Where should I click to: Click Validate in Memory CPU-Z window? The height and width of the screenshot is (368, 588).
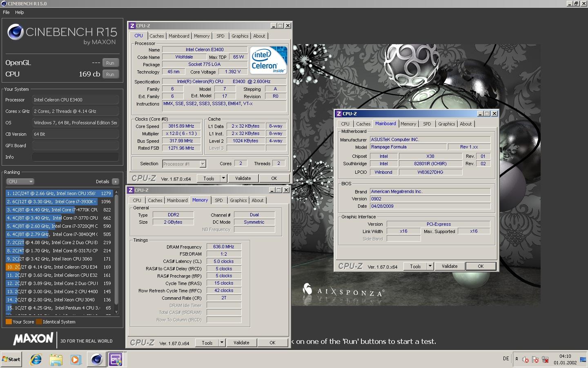[241, 343]
